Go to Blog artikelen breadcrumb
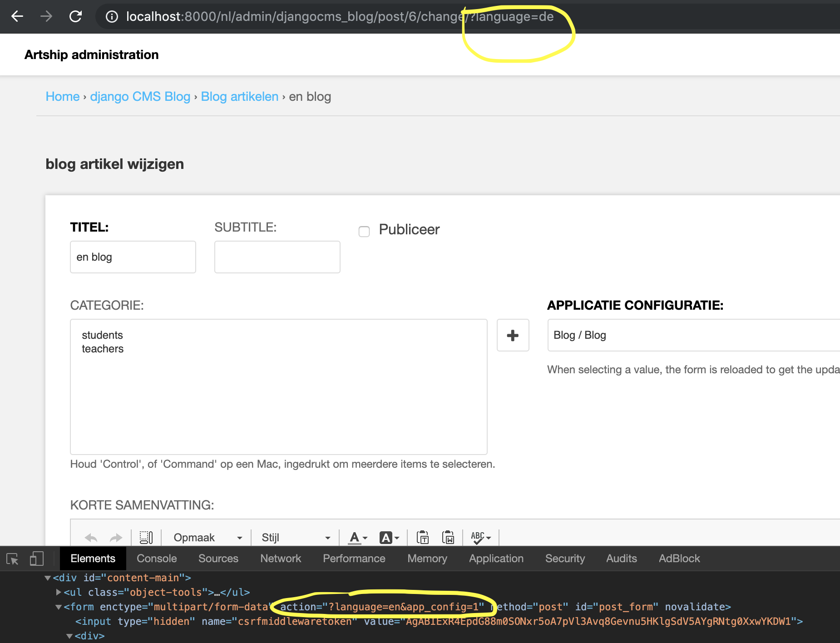Image resolution: width=840 pixels, height=643 pixels. coord(240,96)
